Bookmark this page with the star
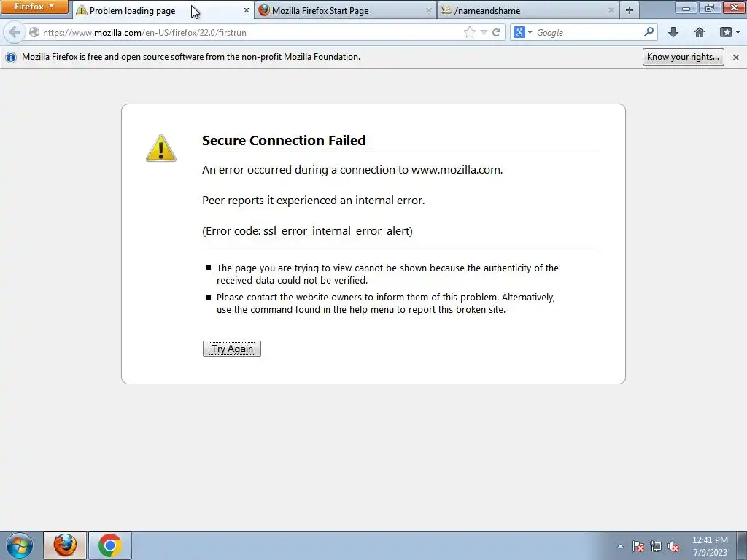 coord(469,32)
